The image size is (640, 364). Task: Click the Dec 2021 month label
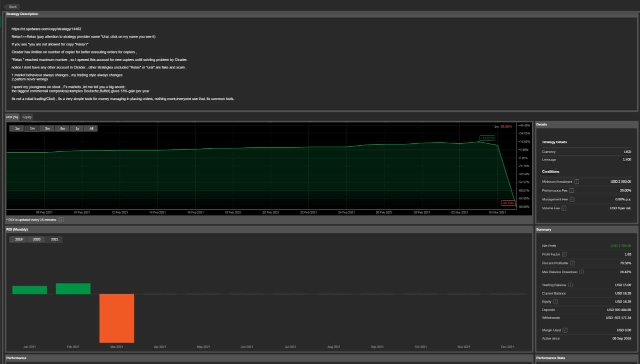coord(507,347)
